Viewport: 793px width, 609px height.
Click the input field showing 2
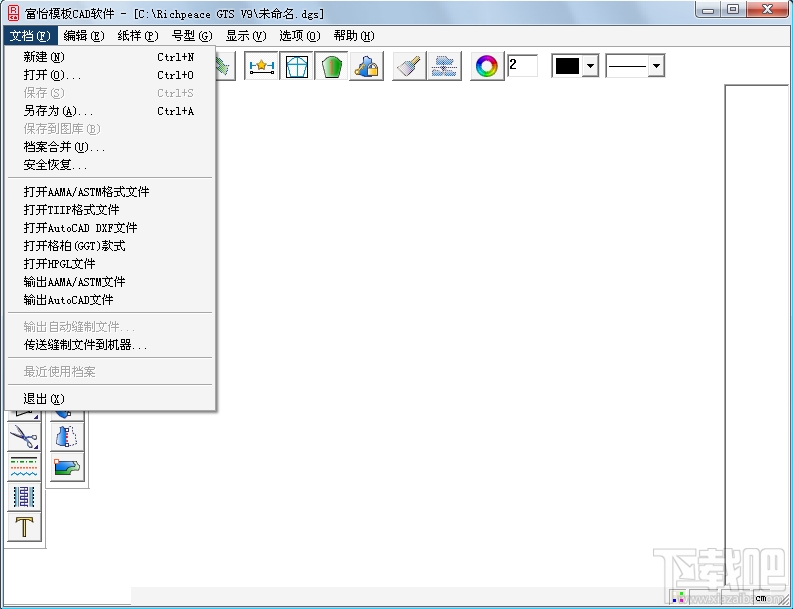(522, 65)
